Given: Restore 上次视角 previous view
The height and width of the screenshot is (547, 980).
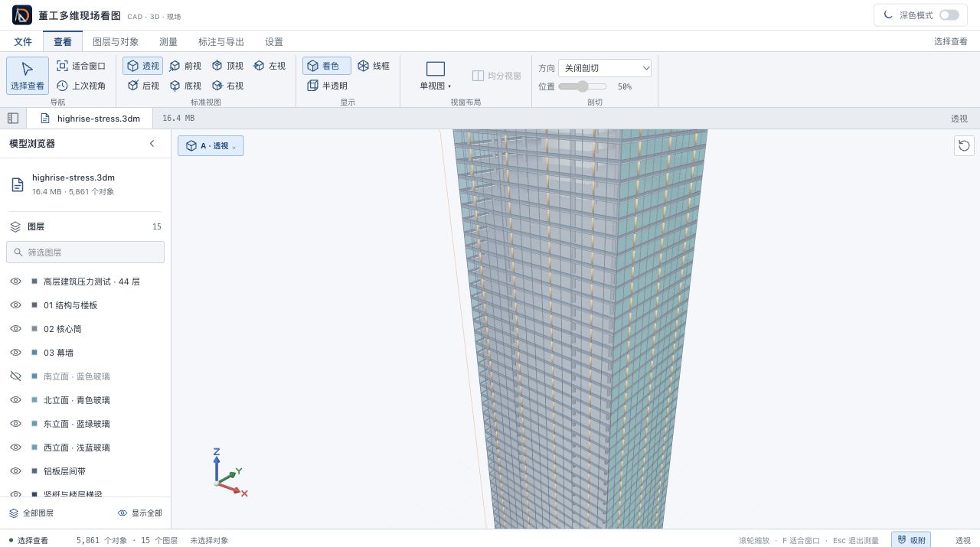Looking at the screenshot, I should 81,86.
